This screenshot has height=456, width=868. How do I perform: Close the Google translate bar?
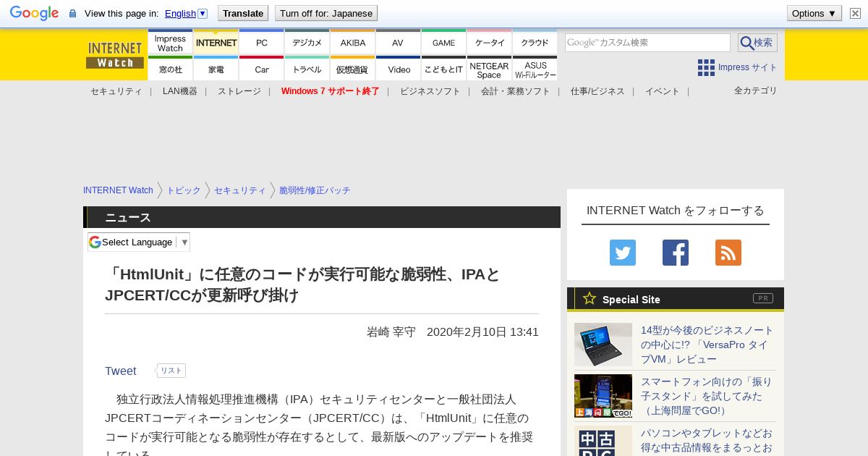855,13
